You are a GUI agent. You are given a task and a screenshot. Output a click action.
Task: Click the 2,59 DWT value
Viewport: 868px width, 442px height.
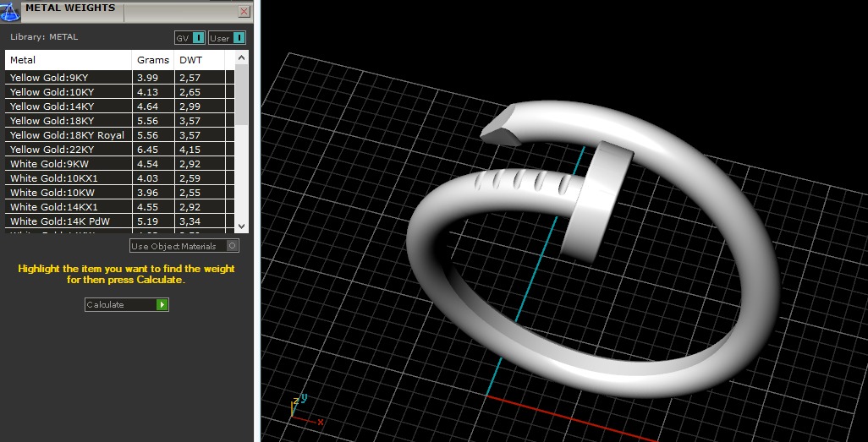point(190,178)
